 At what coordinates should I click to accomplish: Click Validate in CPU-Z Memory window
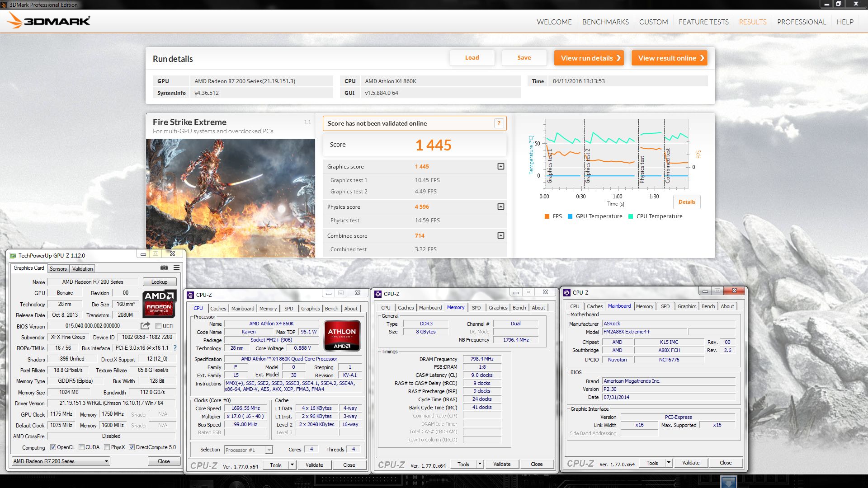[501, 464]
